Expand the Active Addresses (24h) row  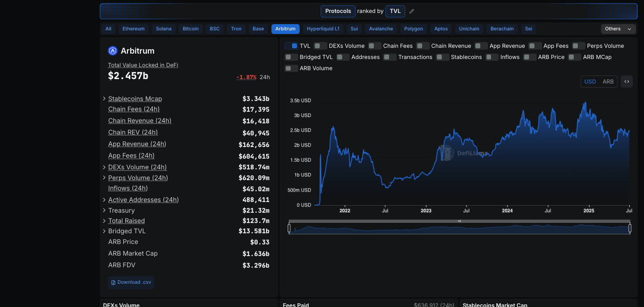[104, 200]
